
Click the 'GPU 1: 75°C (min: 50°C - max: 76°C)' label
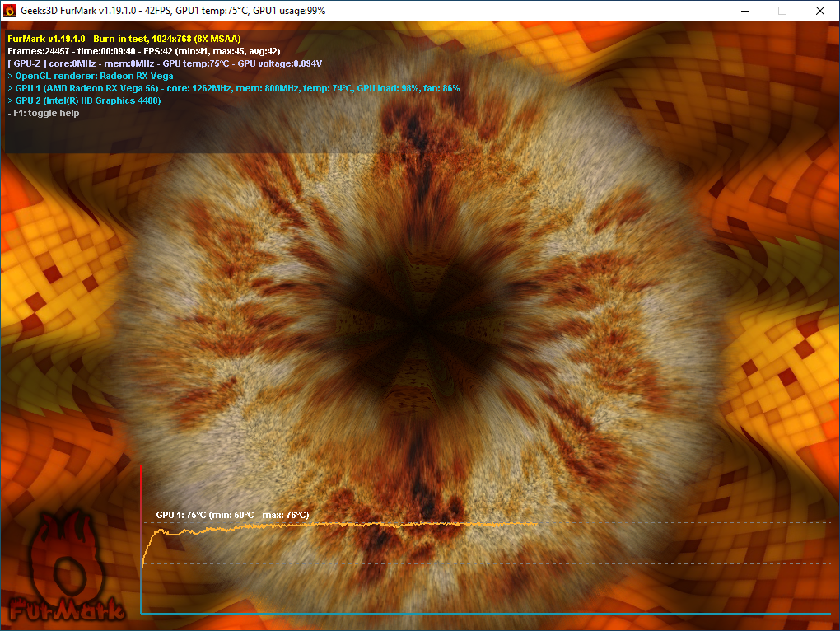pos(232,515)
